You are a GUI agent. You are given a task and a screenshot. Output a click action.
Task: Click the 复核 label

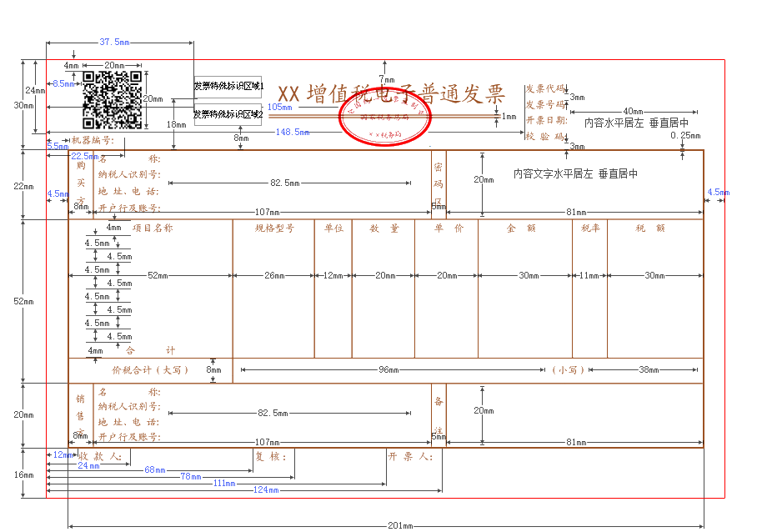coord(270,457)
